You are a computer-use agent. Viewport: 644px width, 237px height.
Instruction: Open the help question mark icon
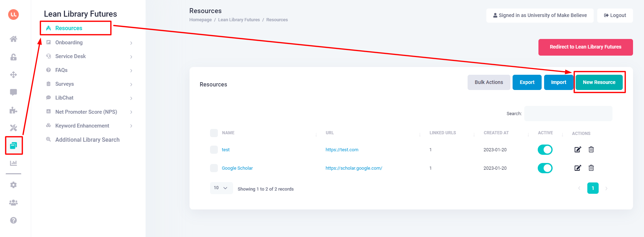pyautogui.click(x=13, y=220)
